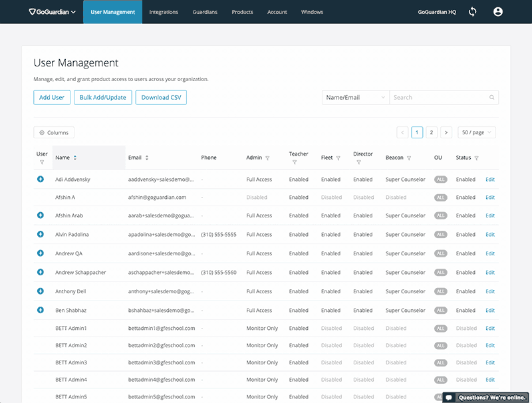Open the 50 / page size dropdown
Image resolution: width=532 pixels, height=403 pixels.
(477, 132)
